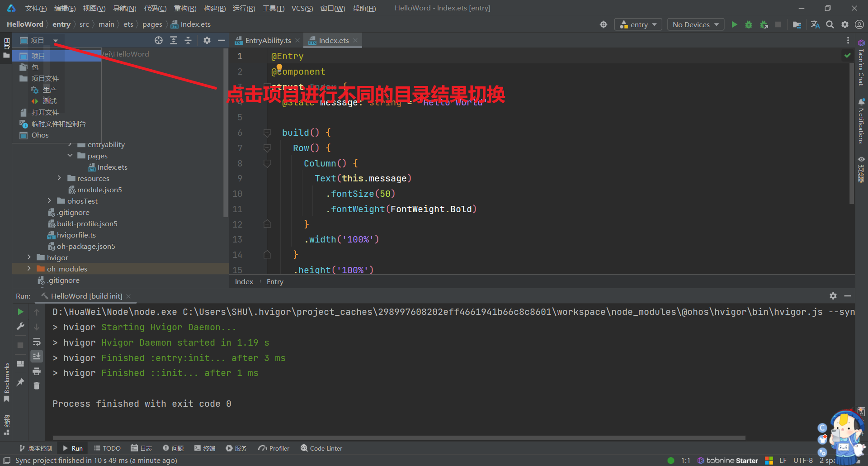Screen dimensions: 868x466
Task: Close the Index.ets editor tab
Action: 355,40
